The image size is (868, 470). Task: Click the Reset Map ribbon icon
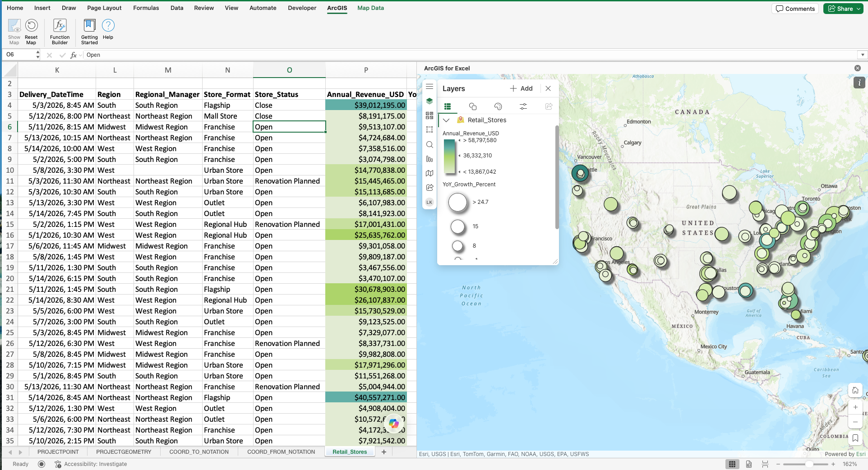pos(31,32)
